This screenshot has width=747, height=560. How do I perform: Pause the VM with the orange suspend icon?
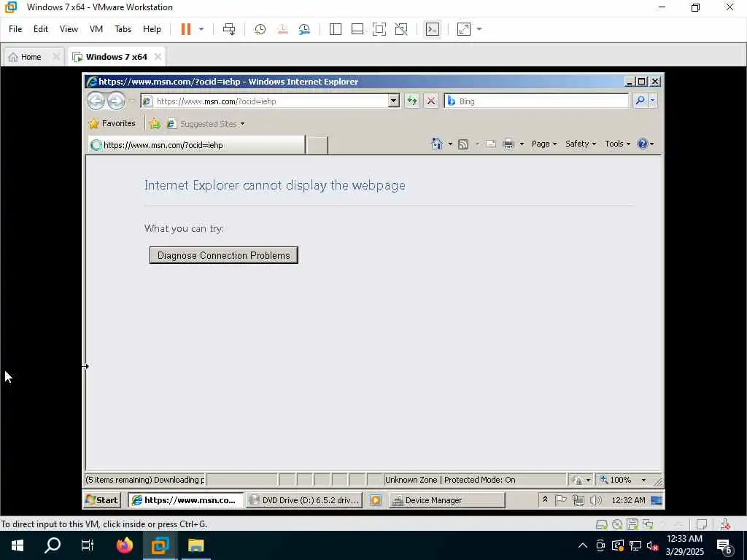[186, 29]
